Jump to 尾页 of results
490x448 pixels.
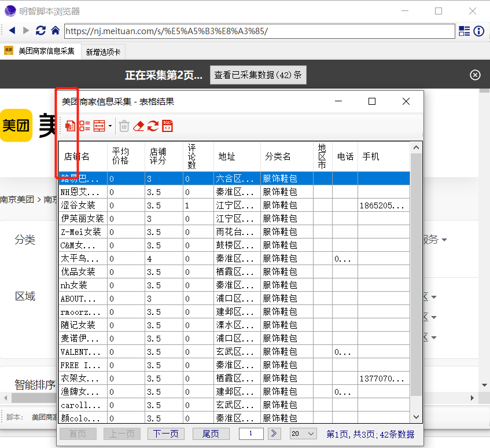tap(211, 434)
